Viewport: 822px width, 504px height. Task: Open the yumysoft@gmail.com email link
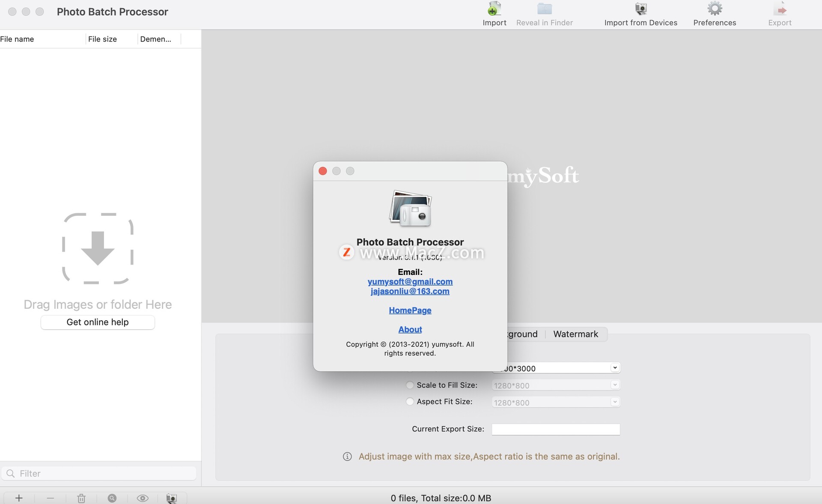[410, 281]
